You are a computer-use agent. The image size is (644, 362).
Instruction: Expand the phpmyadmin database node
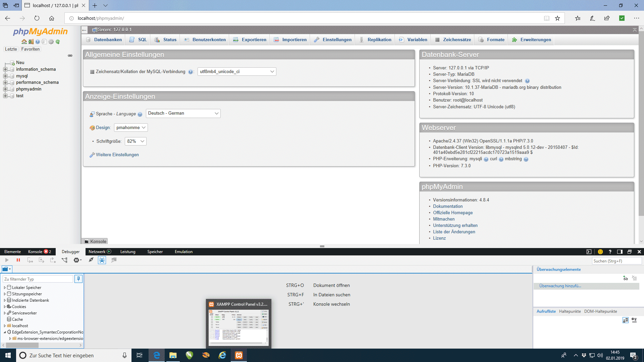point(5,89)
